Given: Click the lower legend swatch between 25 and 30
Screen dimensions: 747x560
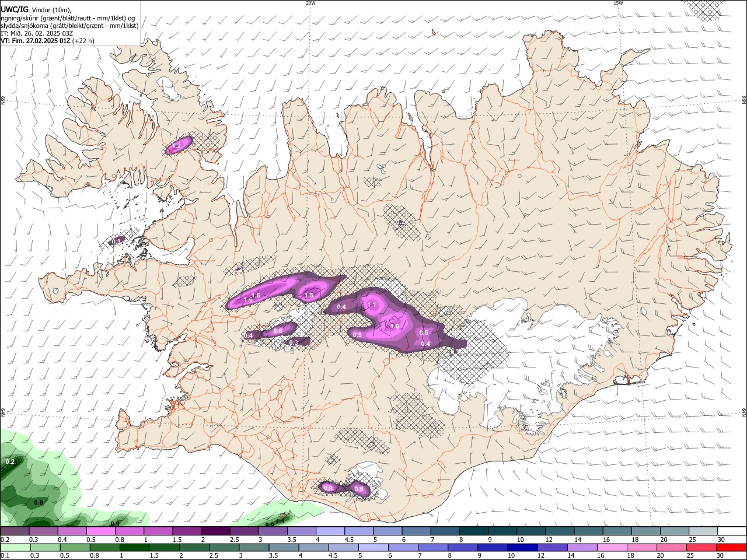Looking at the screenshot, I should (702, 548).
